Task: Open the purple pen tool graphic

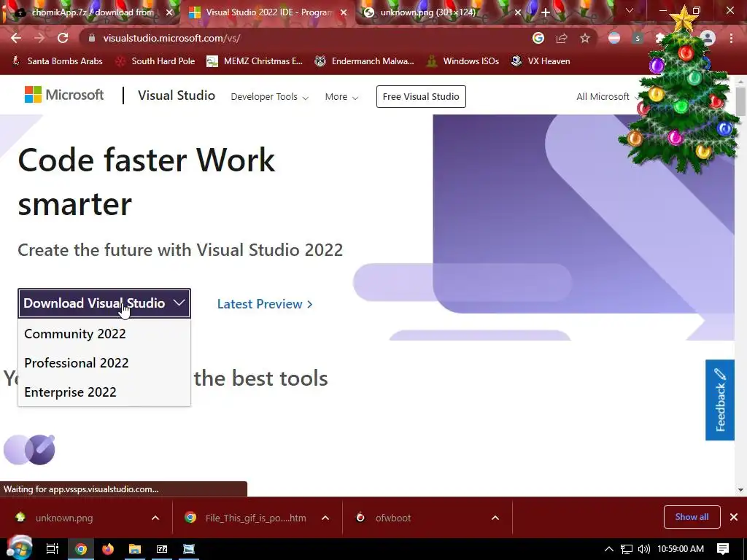Action: pos(29,449)
